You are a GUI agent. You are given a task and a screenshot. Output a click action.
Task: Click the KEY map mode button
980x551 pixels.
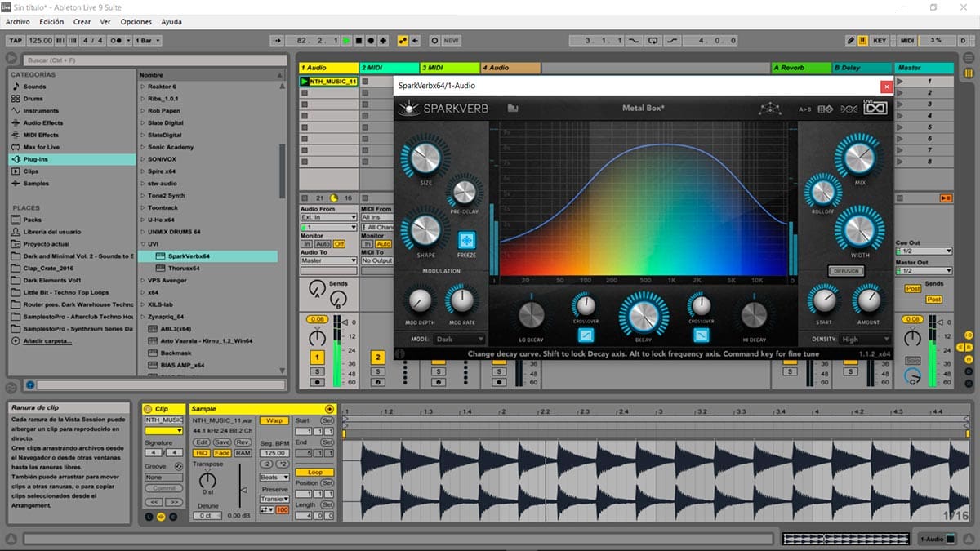coord(880,40)
